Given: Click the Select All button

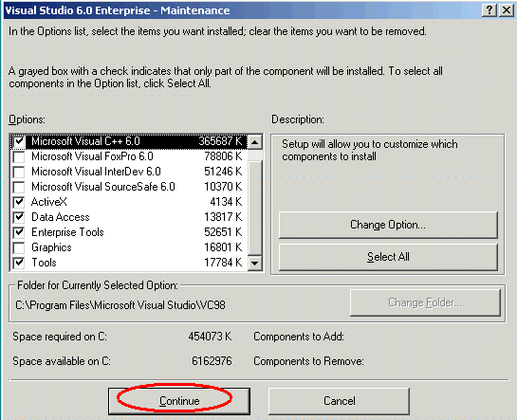Looking at the screenshot, I should coord(388,257).
